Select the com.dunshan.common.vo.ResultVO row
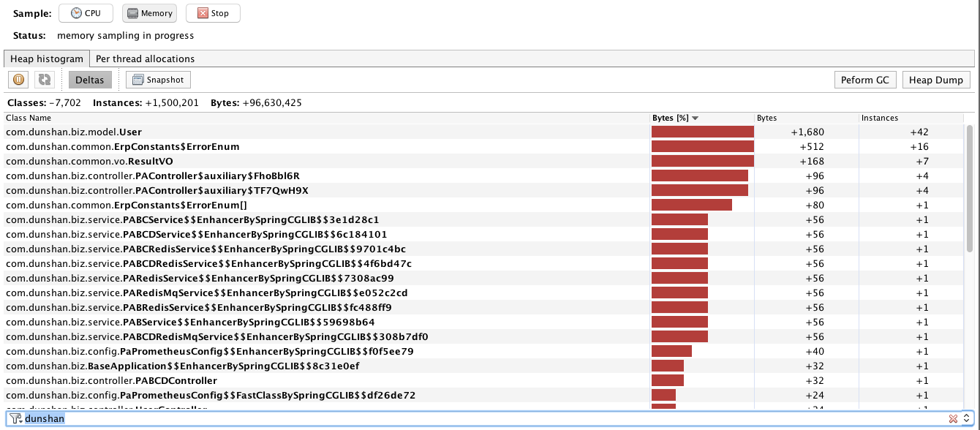The height and width of the screenshot is (430, 980). [484, 161]
